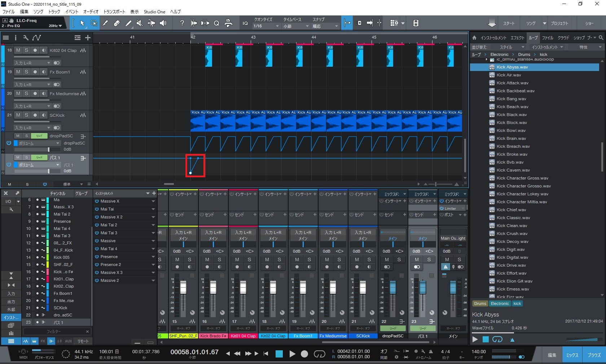Open the help question mark tool
Viewport: 606px width, 364px height.
(182, 23)
